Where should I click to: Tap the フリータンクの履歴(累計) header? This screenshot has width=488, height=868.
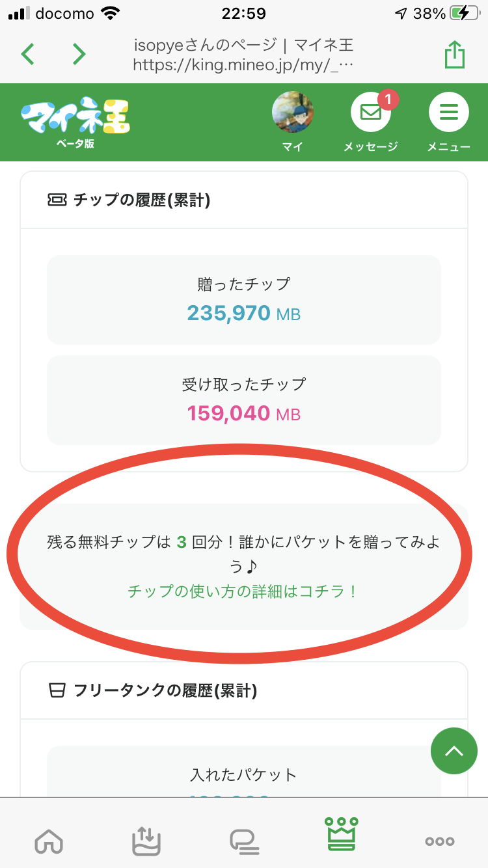point(165,690)
